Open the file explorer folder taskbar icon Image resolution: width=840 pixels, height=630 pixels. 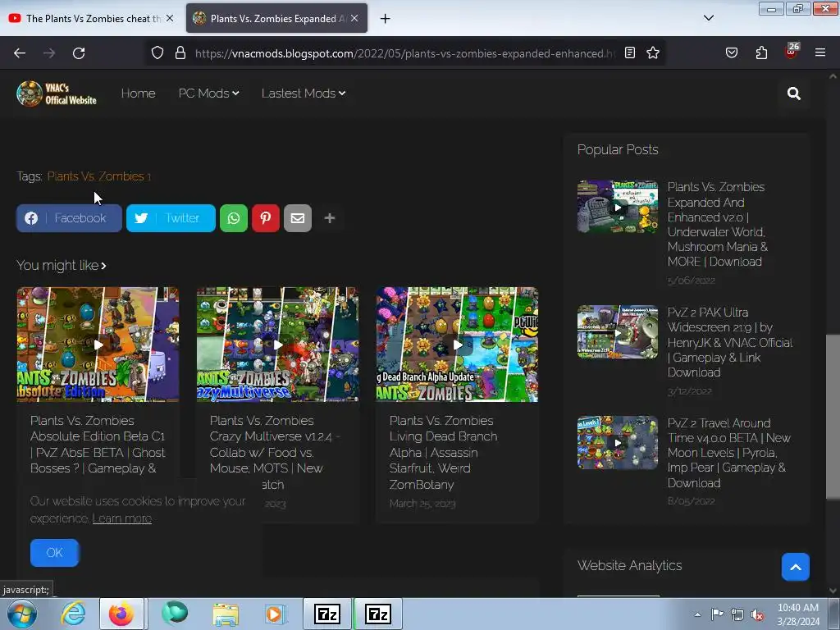pos(226,614)
